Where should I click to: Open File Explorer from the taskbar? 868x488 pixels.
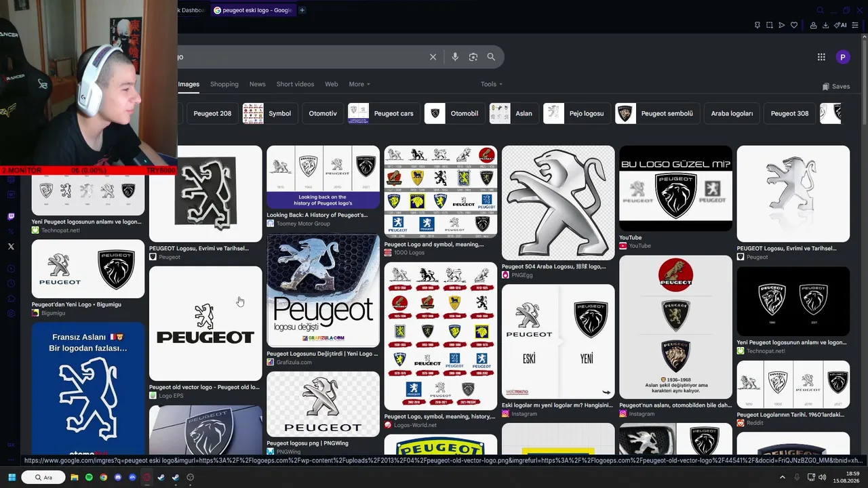[75, 477]
